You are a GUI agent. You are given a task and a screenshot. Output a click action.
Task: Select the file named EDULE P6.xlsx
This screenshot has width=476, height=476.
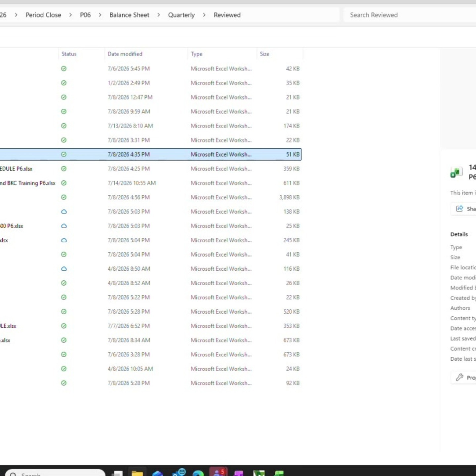point(16,169)
